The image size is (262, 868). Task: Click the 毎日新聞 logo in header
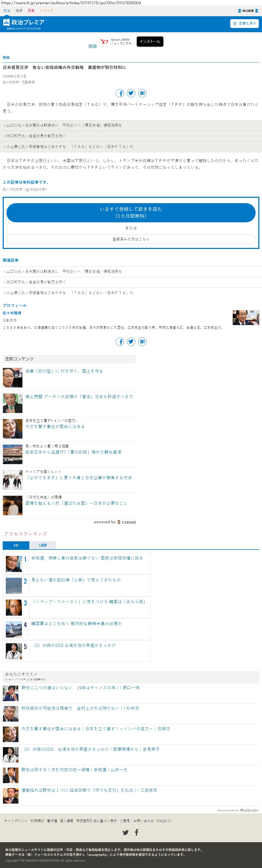pyautogui.click(x=248, y=11)
